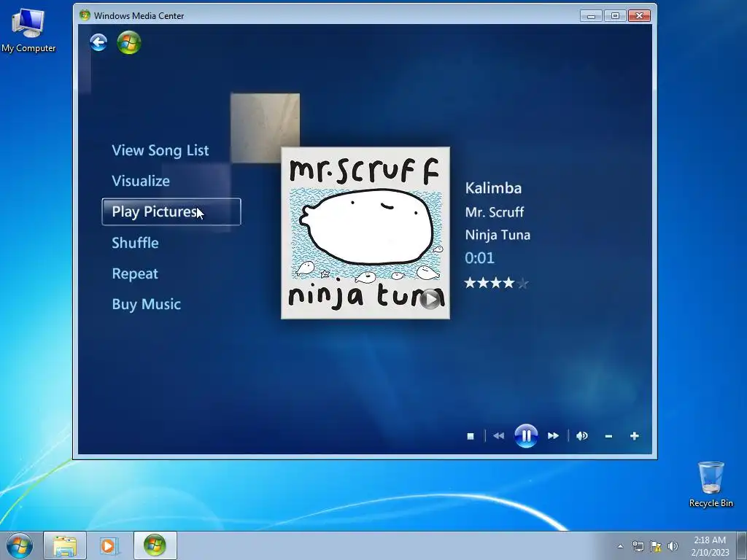Screen dimensions: 747x560
Task: Minimize the Windows Media Center window
Action: coord(591,16)
